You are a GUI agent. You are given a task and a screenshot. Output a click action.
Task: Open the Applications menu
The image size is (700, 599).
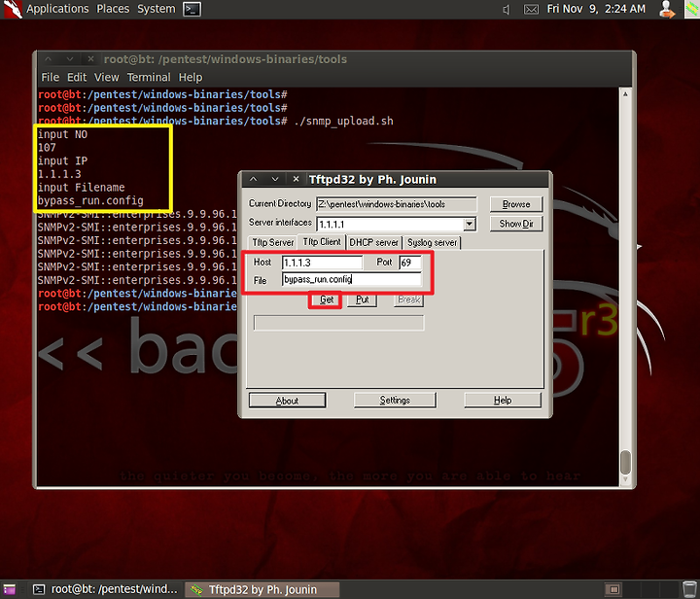coord(57,9)
